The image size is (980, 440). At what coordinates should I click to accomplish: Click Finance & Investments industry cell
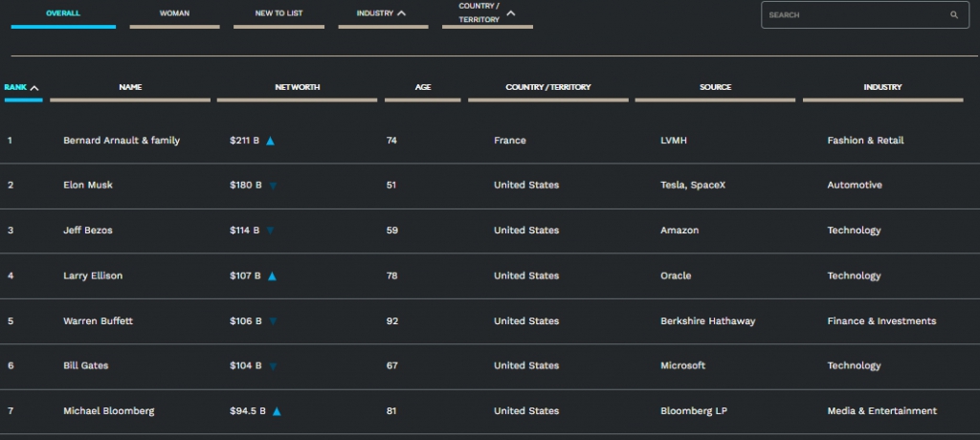click(881, 320)
